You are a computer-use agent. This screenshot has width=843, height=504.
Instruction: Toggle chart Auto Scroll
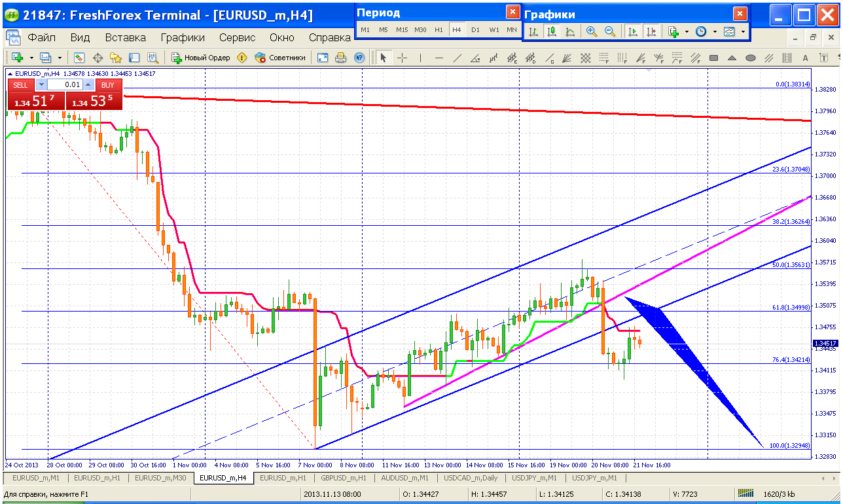(632, 31)
